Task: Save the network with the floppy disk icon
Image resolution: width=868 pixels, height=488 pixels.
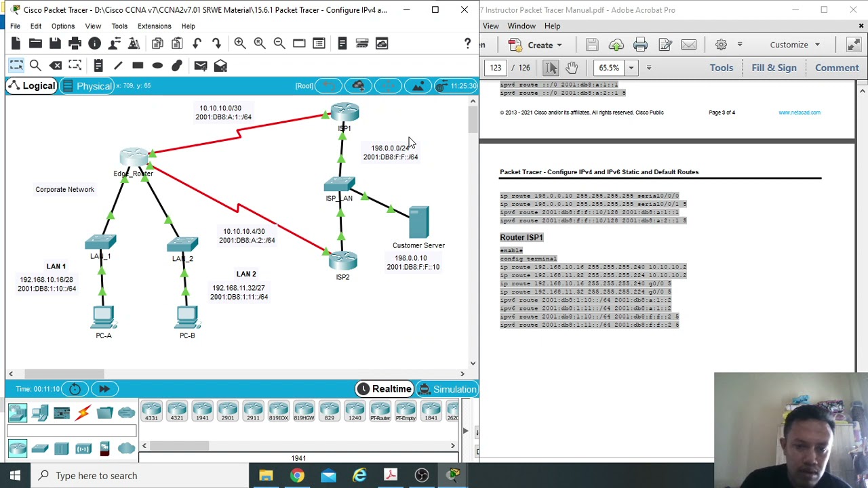Action: click(55, 43)
